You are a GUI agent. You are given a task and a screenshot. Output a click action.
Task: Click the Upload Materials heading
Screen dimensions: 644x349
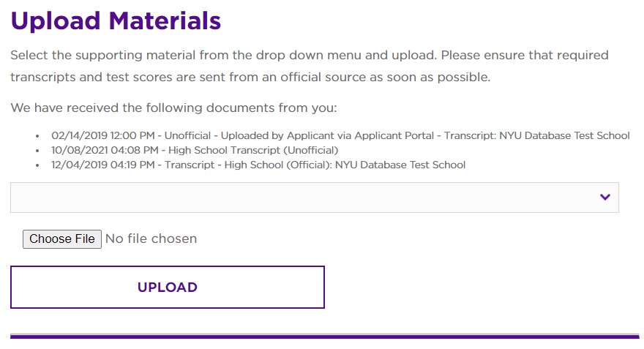pos(116,20)
